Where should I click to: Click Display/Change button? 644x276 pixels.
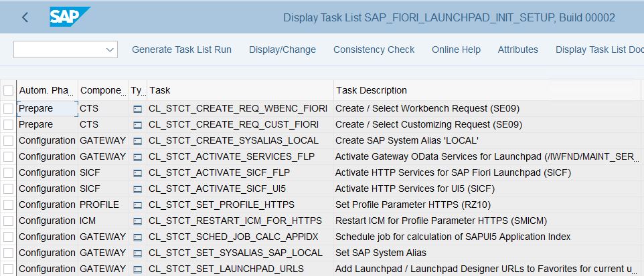click(x=283, y=49)
